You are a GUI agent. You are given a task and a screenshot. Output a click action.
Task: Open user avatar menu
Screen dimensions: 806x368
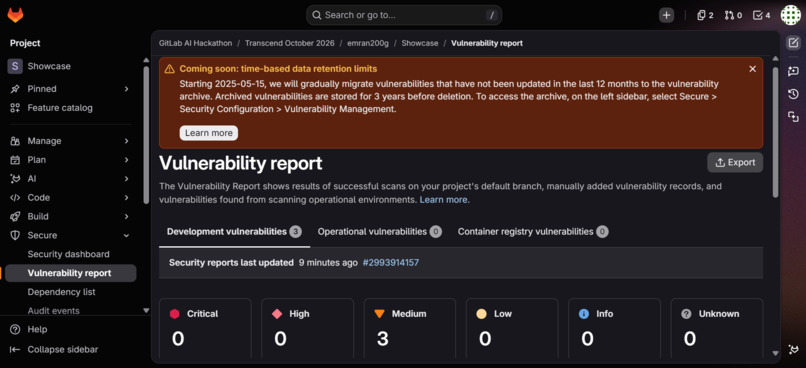coord(791,15)
